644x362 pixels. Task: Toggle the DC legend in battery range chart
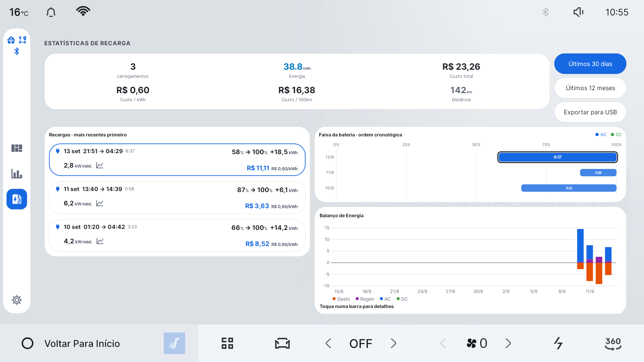point(616,134)
